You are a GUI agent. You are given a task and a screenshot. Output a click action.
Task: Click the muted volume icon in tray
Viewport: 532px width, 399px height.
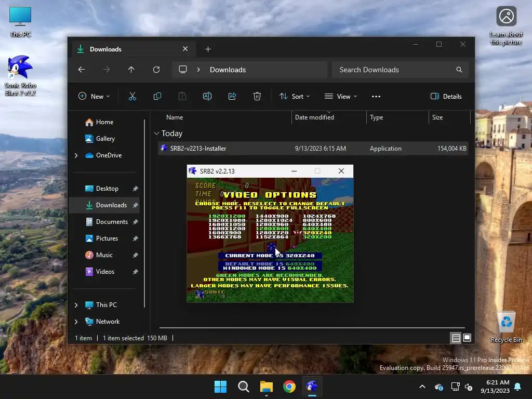click(469, 387)
